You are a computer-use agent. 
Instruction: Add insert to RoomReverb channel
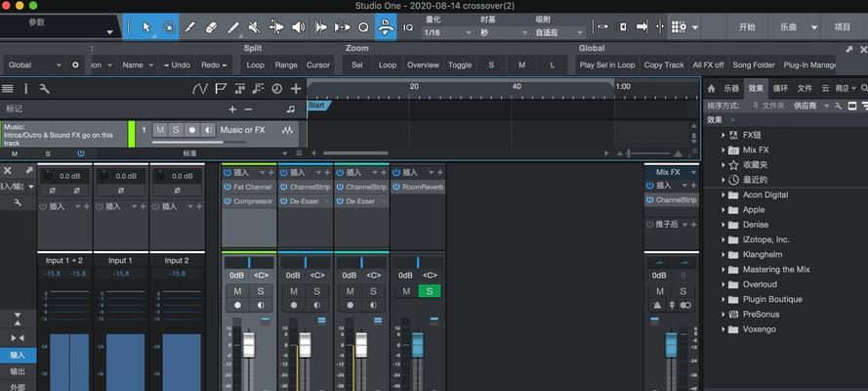[x=440, y=173]
